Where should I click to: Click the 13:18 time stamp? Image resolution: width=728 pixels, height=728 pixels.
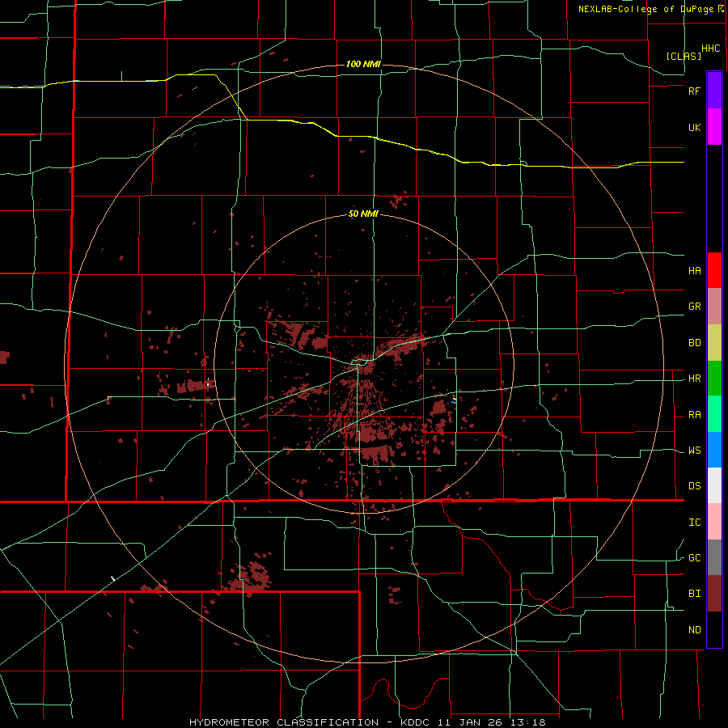[x=530, y=722]
